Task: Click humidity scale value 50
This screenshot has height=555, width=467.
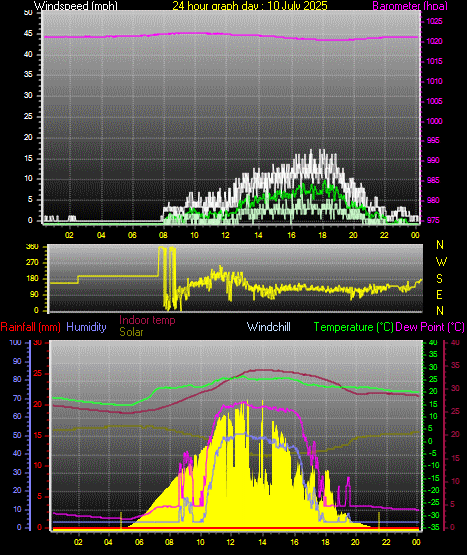Action: (x=17, y=435)
